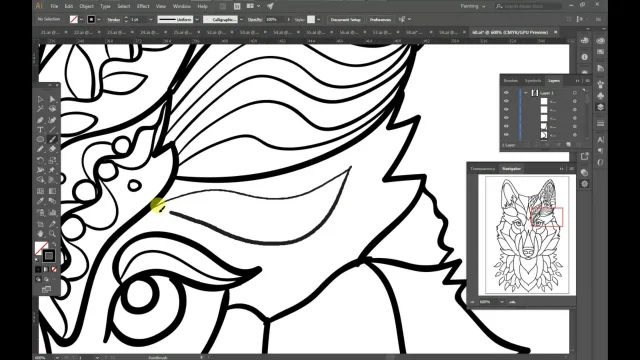Swap fill and stroke arrows

(x=54, y=244)
